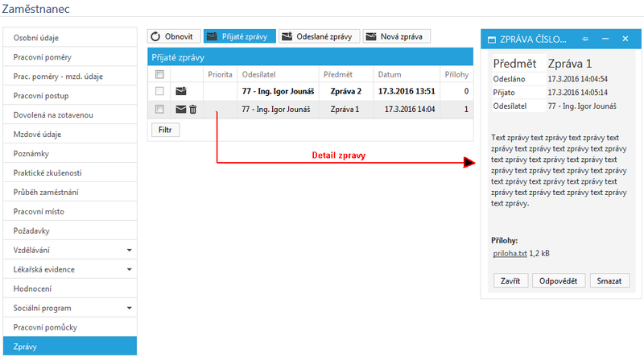The height and width of the screenshot is (357, 644).
Task: Click the Odesláno value 17.3.2016 14:04:54
Action: [577, 79]
